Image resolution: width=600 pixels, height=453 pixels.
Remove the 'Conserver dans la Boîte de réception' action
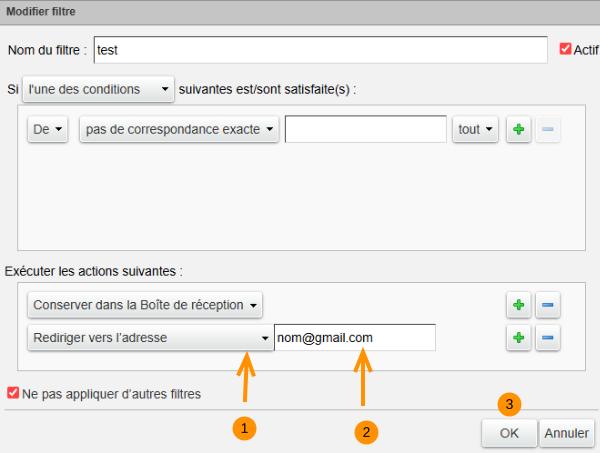coord(547,304)
